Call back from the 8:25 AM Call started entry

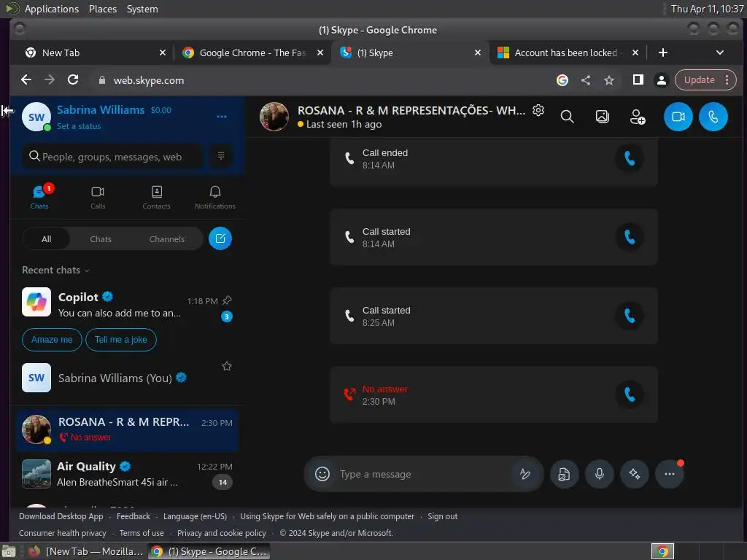[630, 315]
